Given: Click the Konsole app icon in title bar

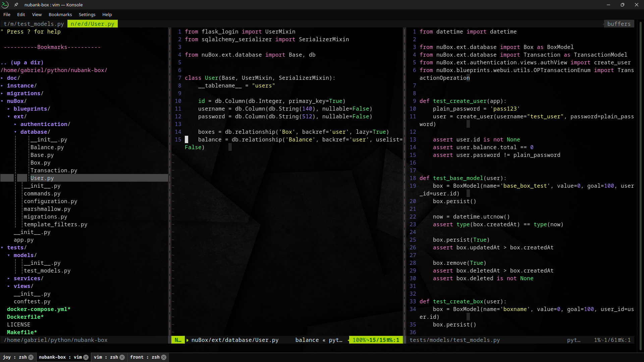Looking at the screenshot, I should click(x=5, y=5).
